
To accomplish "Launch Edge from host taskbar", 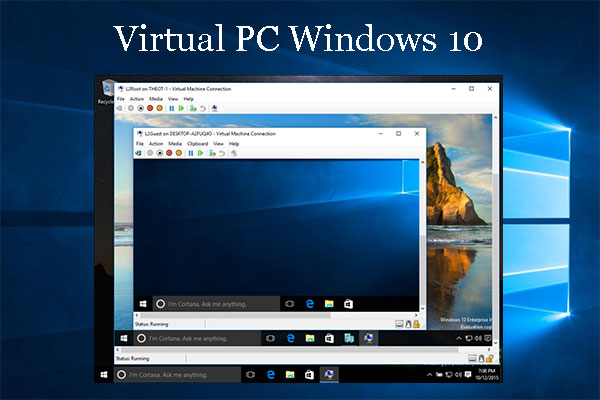I will (271, 375).
